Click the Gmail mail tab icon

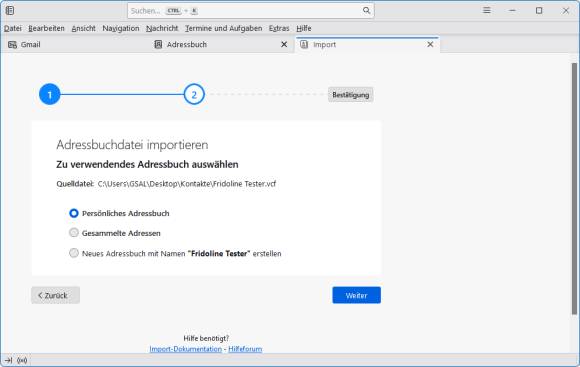point(12,45)
